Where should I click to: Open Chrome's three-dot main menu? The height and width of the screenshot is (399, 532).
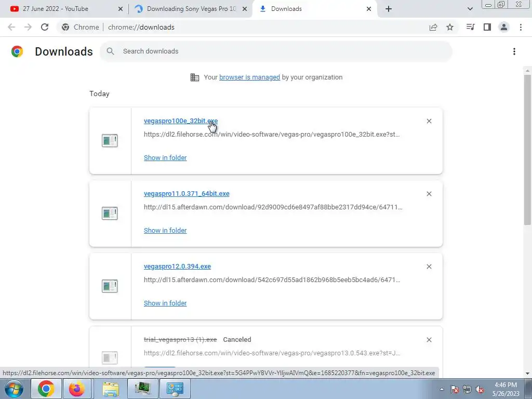coord(521,27)
